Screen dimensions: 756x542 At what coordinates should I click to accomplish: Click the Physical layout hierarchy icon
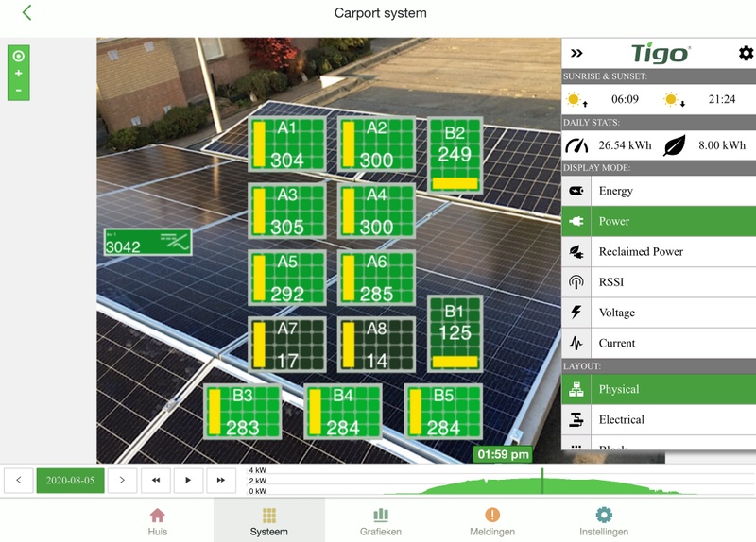click(x=576, y=389)
